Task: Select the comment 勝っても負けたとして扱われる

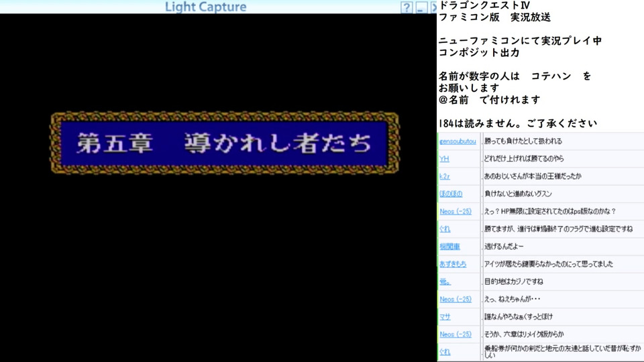Action: click(x=523, y=141)
